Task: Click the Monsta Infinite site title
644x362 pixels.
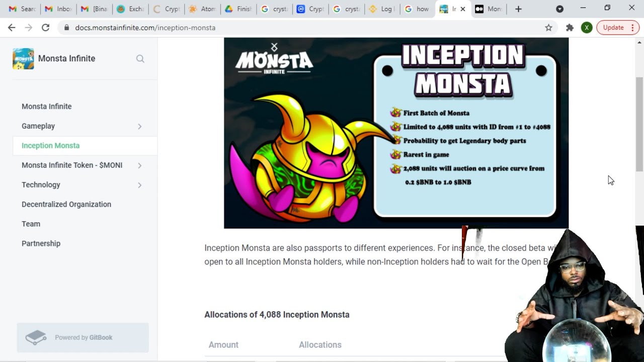Action: pos(66,59)
